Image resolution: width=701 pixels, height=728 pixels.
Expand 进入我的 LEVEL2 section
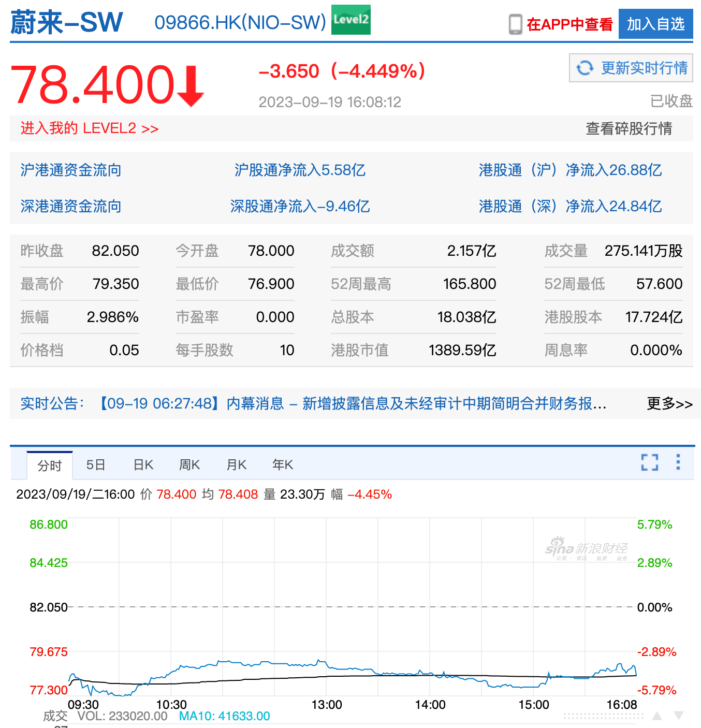tap(89, 128)
